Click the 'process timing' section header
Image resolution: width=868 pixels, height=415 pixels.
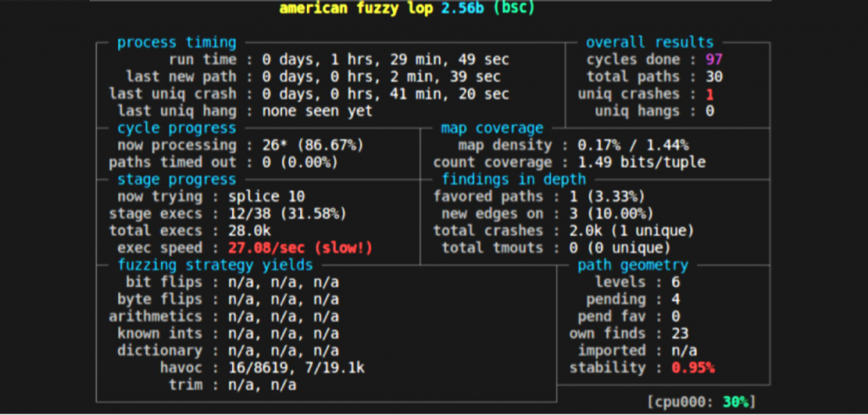(x=176, y=42)
